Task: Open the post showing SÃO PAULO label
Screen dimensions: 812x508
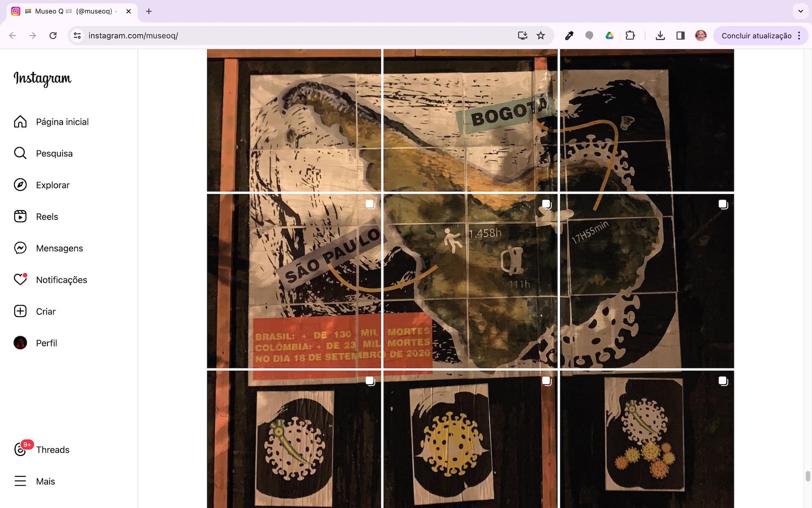Action: tap(294, 281)
